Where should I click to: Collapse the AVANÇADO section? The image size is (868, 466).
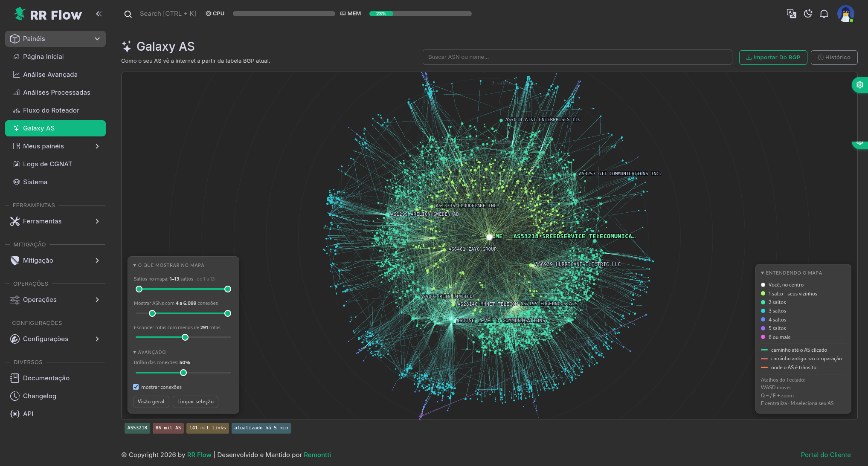coord(149,352)
